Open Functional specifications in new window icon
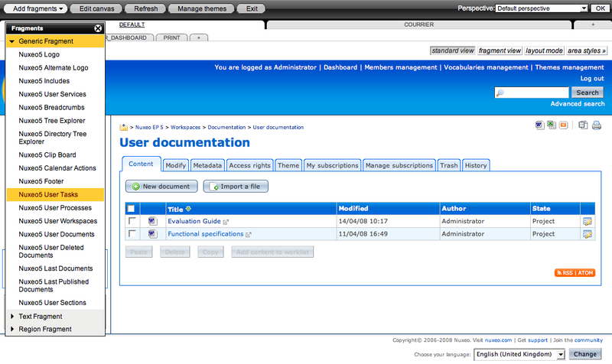This screenshot has height=364, width=612. click(248, 235)
